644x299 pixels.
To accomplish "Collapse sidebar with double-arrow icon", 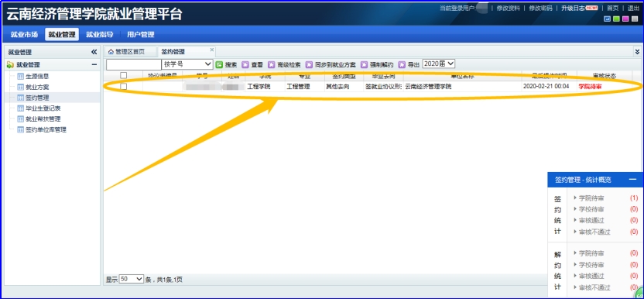I will point(94,52).
